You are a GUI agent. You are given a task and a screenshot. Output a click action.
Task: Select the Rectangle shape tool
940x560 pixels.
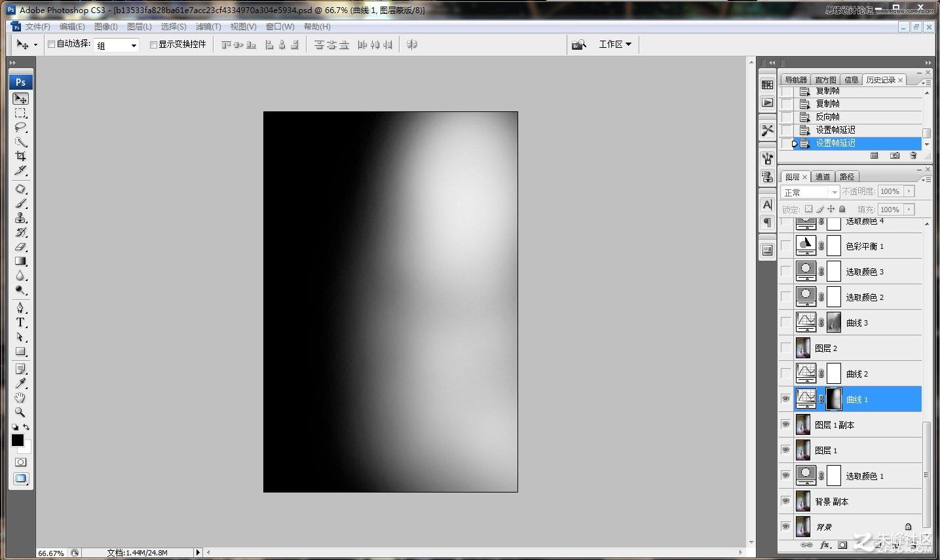(x=20, y=351)
